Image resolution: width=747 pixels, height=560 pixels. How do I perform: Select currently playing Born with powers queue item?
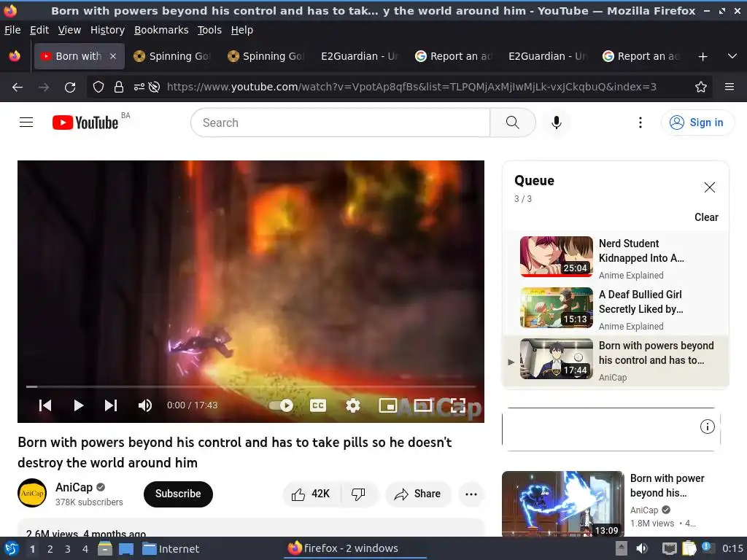(616, 361)
